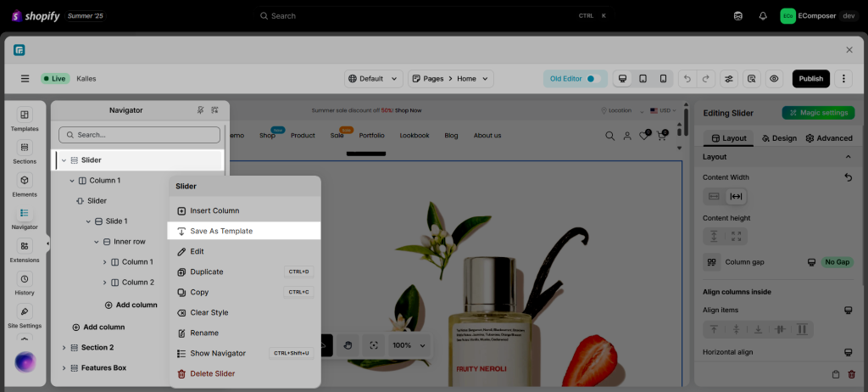Switch to mobile device preview
Image resolution: width=868 pixels, height=392 pixels.
(663, 79)
